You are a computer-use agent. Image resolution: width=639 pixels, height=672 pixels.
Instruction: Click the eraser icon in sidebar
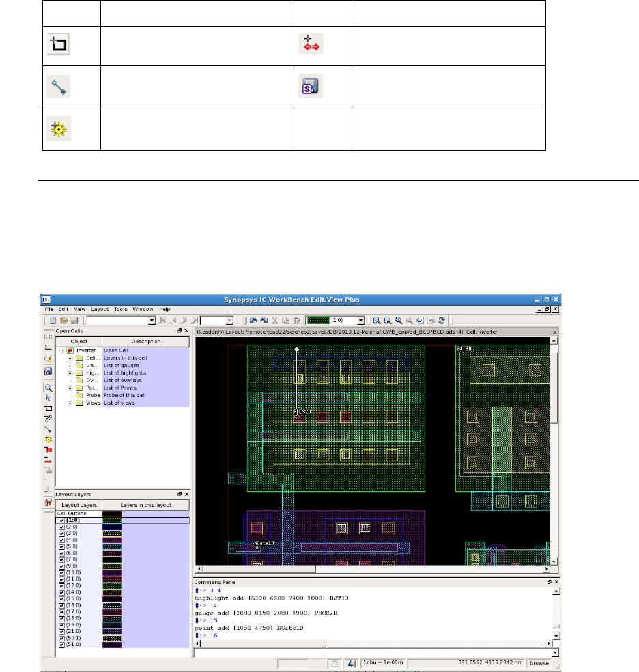click(x=48, y=358)
